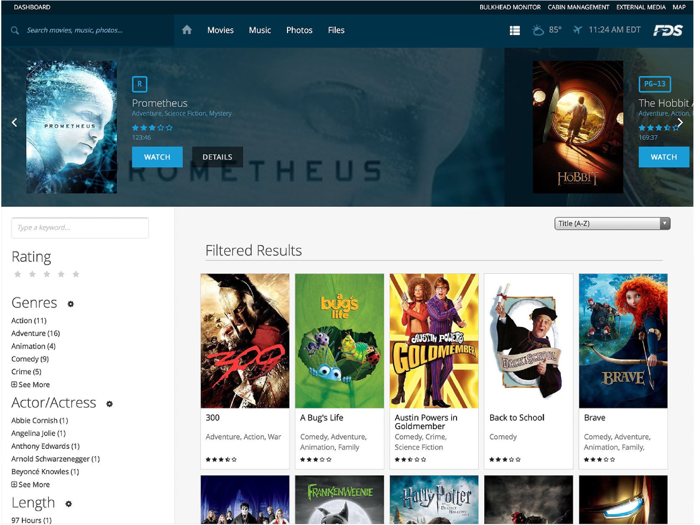
Task: Open Back to School poster
Action: tap(529, 341)
